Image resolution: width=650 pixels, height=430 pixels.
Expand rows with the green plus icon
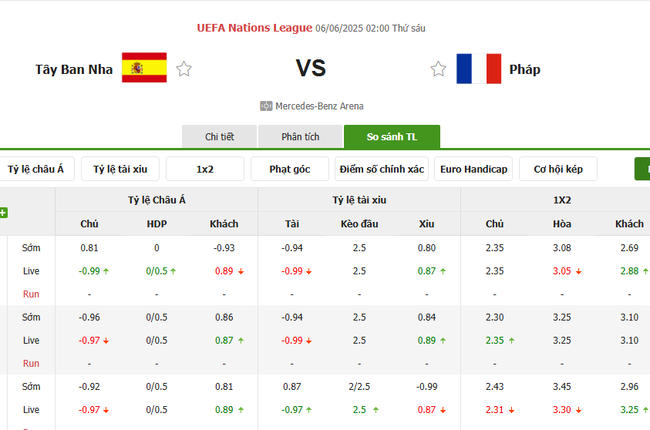(4, 212)
